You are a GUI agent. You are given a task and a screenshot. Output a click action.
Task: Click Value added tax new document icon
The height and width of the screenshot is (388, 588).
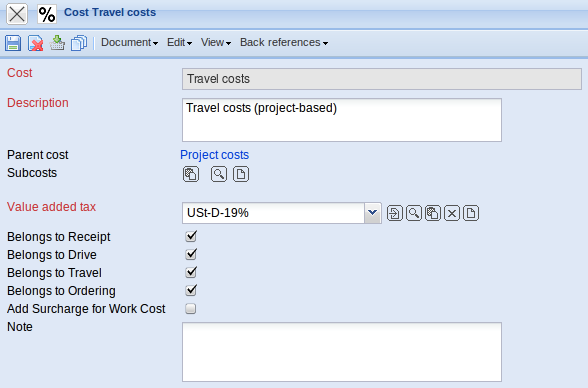pyautogui.click(x=471, y=213)
